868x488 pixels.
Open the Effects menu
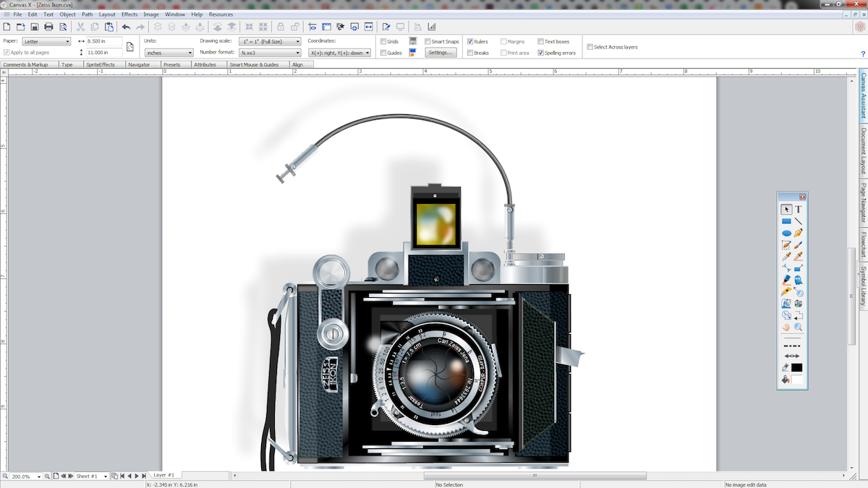point(129,14)
